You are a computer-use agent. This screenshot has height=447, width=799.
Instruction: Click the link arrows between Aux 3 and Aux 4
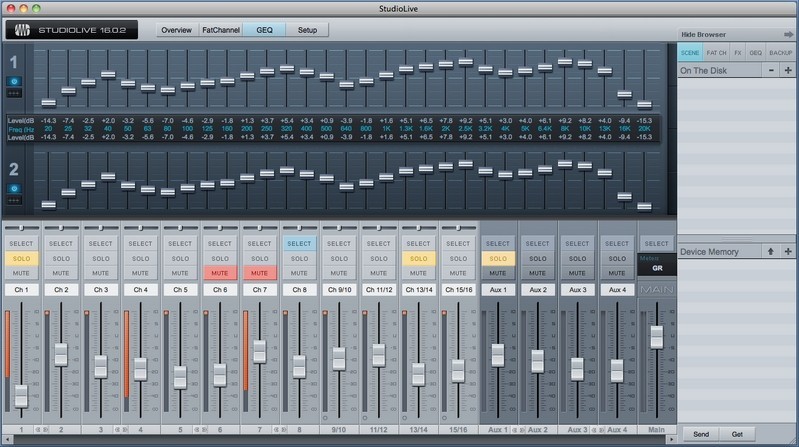(599, 430)
